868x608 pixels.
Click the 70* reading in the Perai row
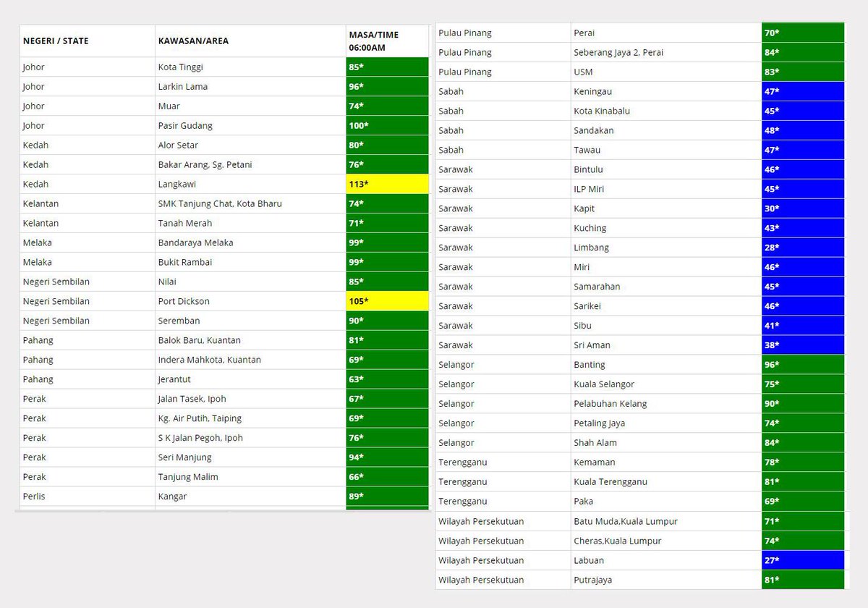click(803, 33)
